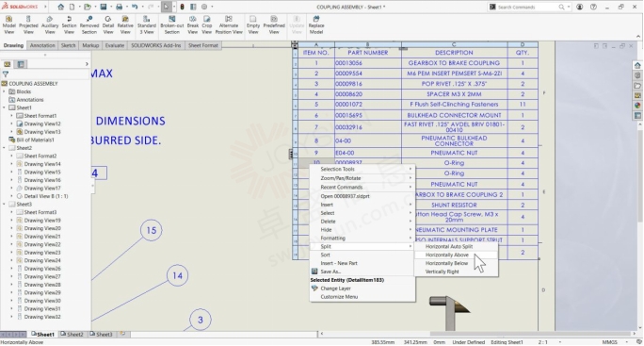Image resolution: width=644 pixels, height=346 pixels.
Task: Choose the Removed Section tool
Action: 89,25
